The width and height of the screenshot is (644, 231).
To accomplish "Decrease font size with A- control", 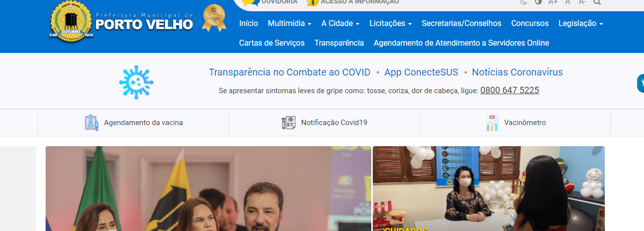I will point(582,2).
